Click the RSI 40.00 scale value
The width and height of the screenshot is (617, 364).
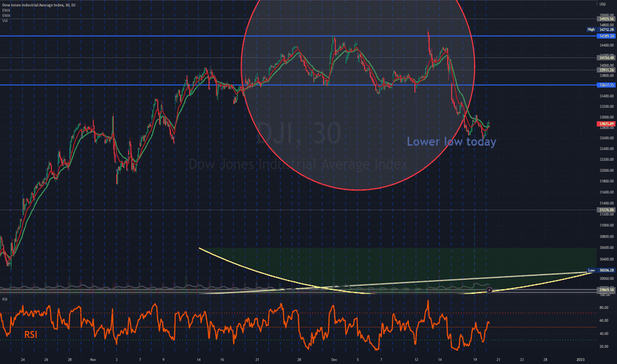(x=604, y=334)
